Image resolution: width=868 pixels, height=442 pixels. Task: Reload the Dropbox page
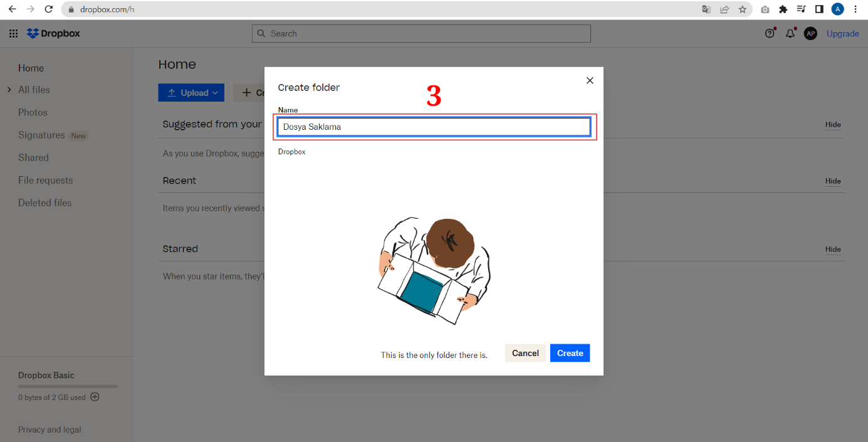point(49,9)
